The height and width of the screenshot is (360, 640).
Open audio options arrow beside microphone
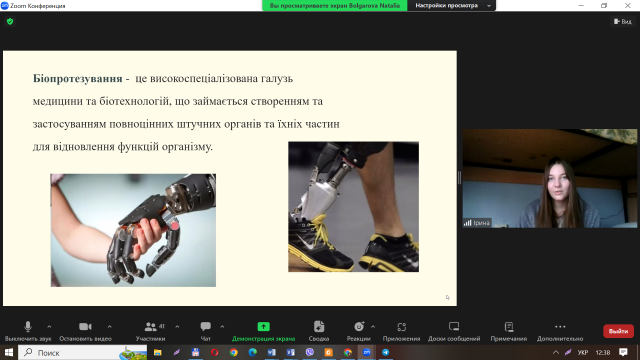point(49,327)
